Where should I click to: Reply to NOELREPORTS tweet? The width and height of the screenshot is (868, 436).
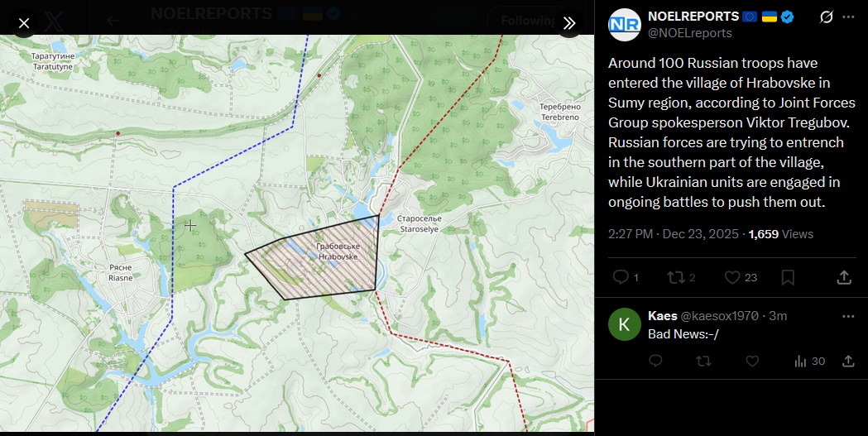tap(621, 277)
